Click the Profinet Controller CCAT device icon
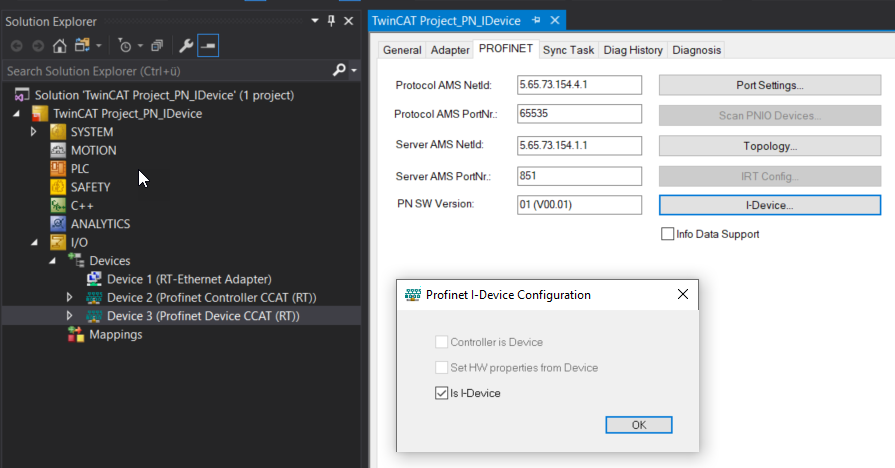 (94, 297)
